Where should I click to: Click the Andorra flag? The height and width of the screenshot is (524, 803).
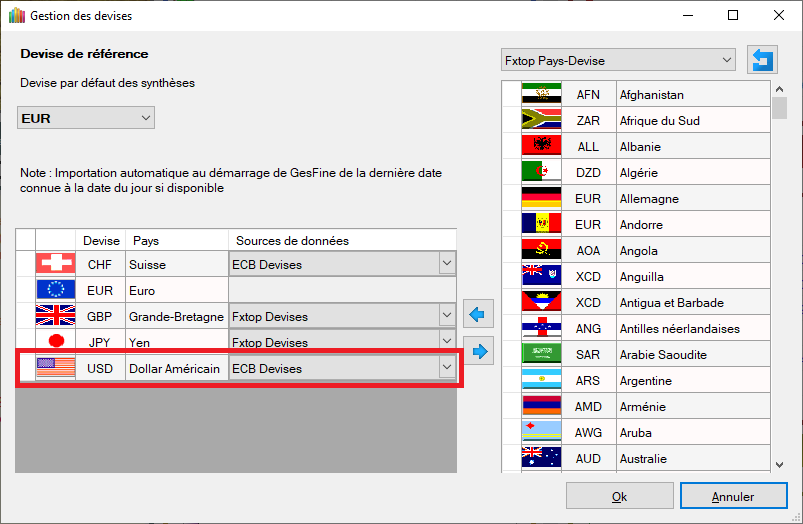click(541, 224)
